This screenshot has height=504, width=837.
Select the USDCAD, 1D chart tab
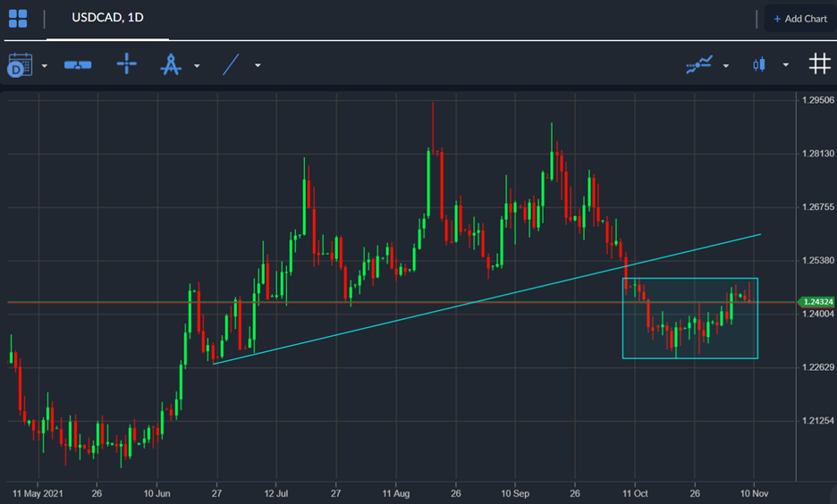(x=107, y=18)
